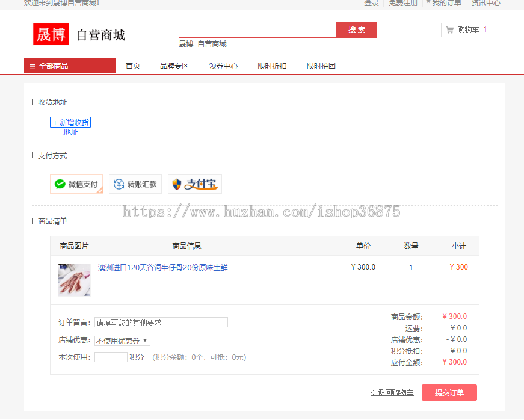Click the product thumbnail image
Viewport: 524px width, 420px height.
73,280
